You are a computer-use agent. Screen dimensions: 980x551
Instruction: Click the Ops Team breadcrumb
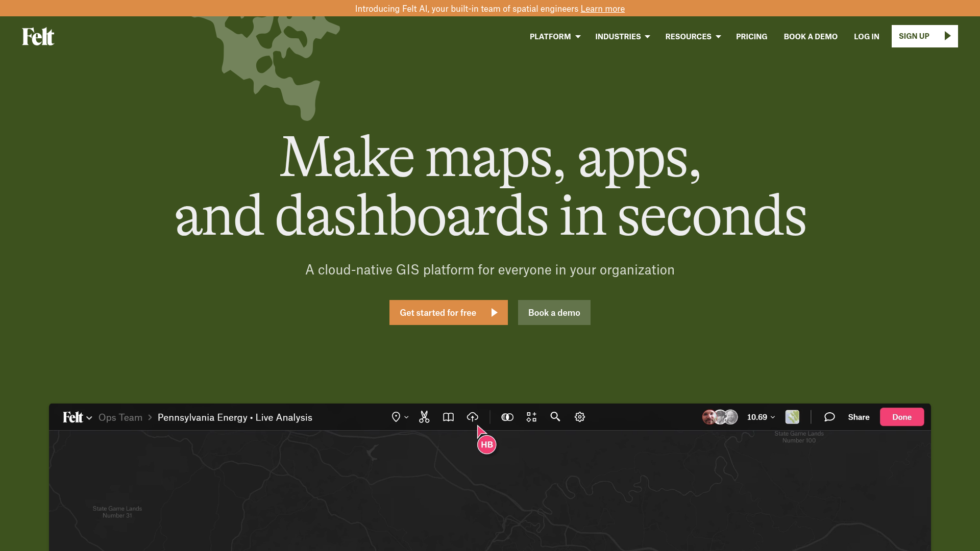(x=120, y=418)
